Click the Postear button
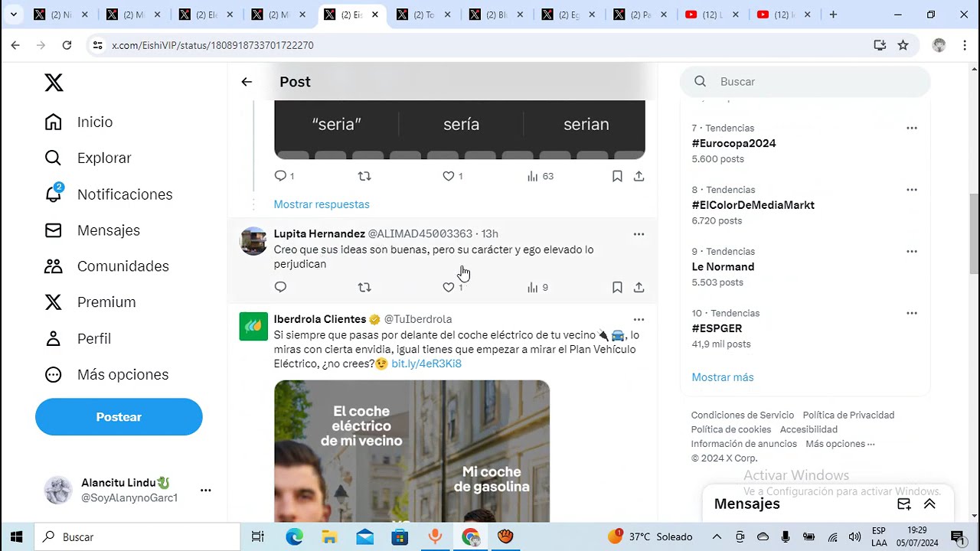980x551 pixels. click(x=119, y=417)
